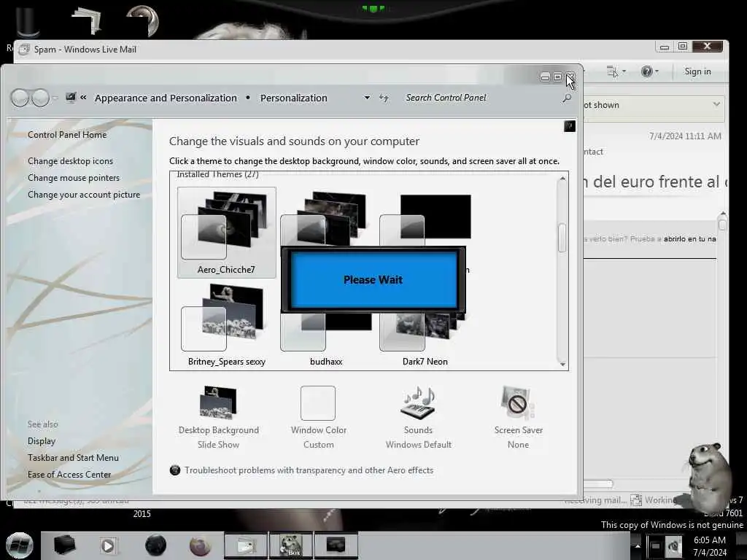Click Sign in in Windows Live Mail
This screenshot has width=747, height=560.
697,71
